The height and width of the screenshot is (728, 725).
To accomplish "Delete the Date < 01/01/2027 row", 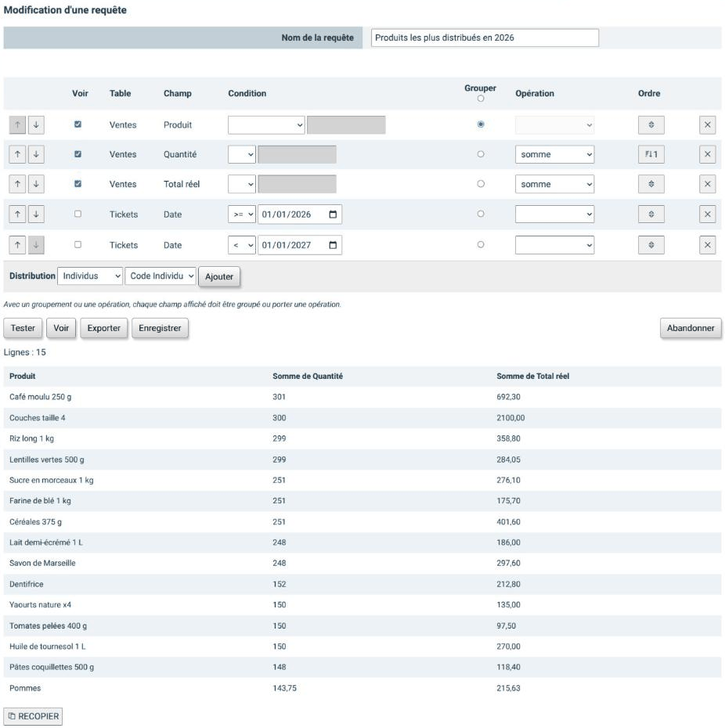I will (x=707, y=245).
